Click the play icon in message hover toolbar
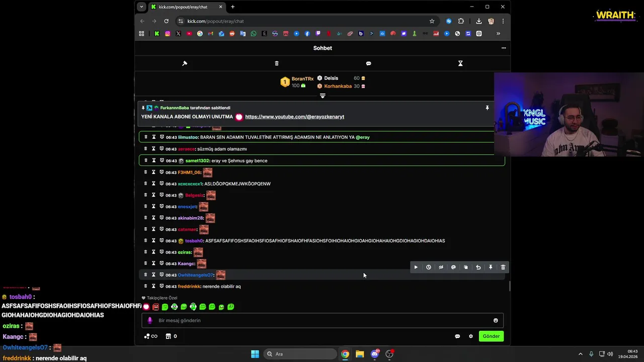This screenshot has height=362, width=644. [416, 267]
